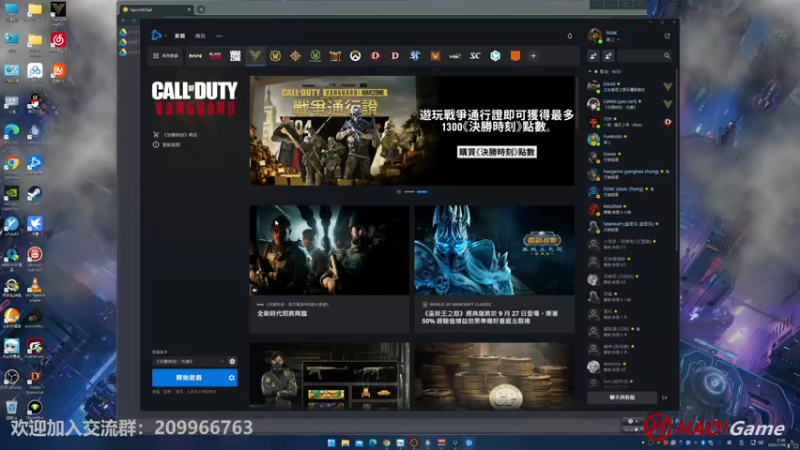
Task: Select the World of Warcraft icon
Action: tap(275, 56)
